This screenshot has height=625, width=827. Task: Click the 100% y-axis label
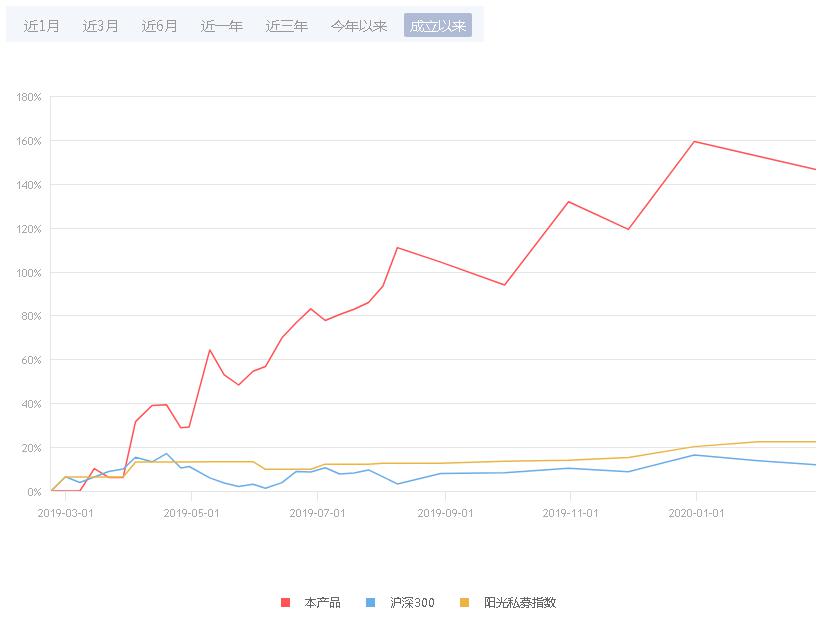pos(28,273)
